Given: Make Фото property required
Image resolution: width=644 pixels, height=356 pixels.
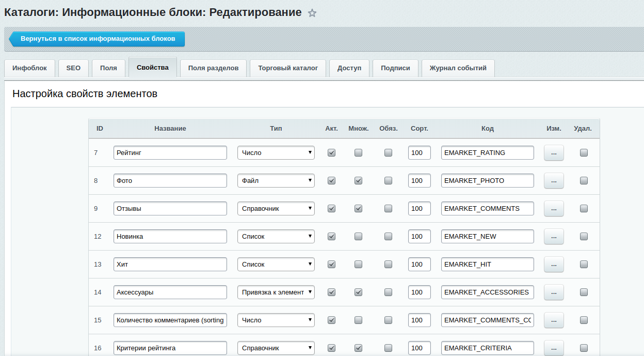Looking at the screenshot, I should tap(389, 181).
